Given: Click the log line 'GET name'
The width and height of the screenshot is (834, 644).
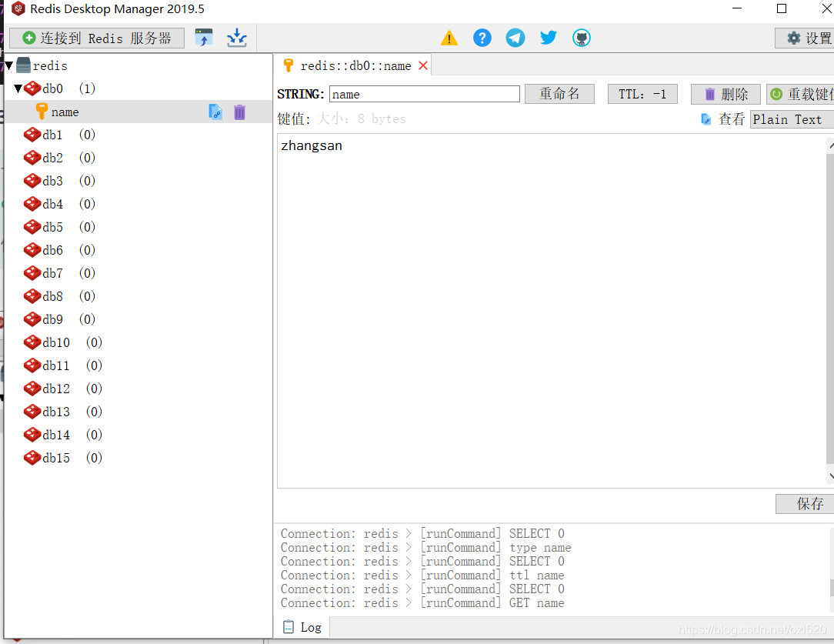Looking at the screenshot, I should tap(422, 602).
